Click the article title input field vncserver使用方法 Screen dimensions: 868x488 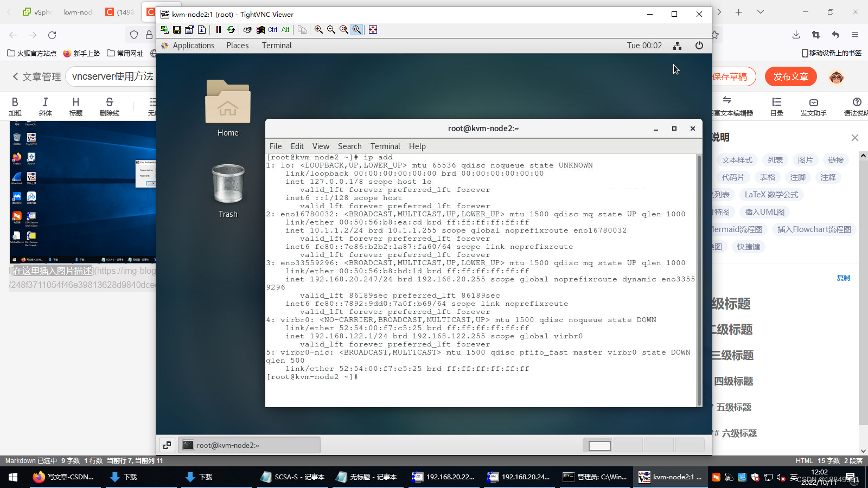[111, 76]
